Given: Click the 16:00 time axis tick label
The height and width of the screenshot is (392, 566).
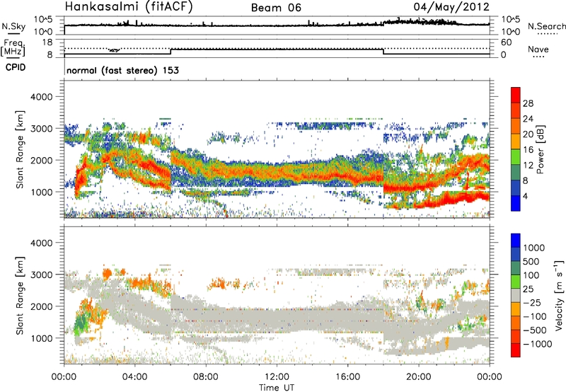Looking at the screenshot, I should (347, 377).
